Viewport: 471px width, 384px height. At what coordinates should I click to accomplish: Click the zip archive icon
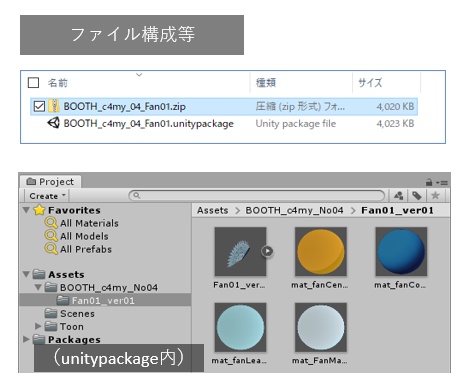click(53, 106)
